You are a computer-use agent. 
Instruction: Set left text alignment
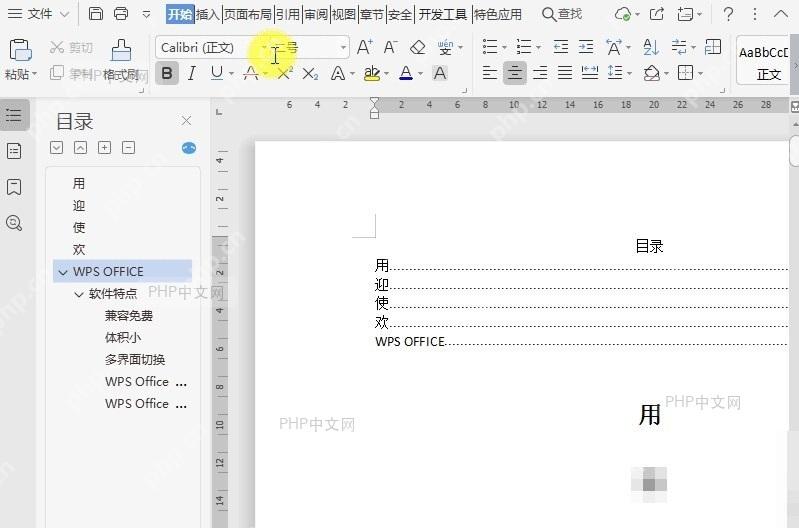pyautogui.click(x=489, y=74)
